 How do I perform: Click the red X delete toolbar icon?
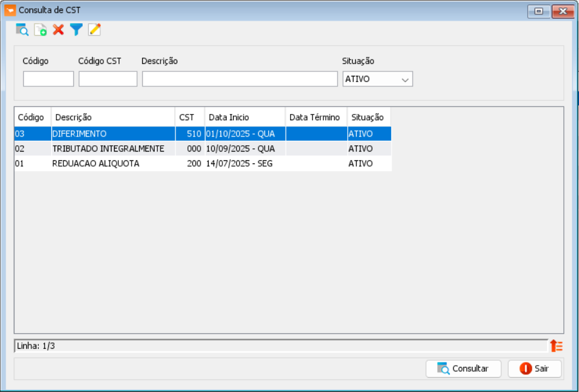tap(58, 29)
